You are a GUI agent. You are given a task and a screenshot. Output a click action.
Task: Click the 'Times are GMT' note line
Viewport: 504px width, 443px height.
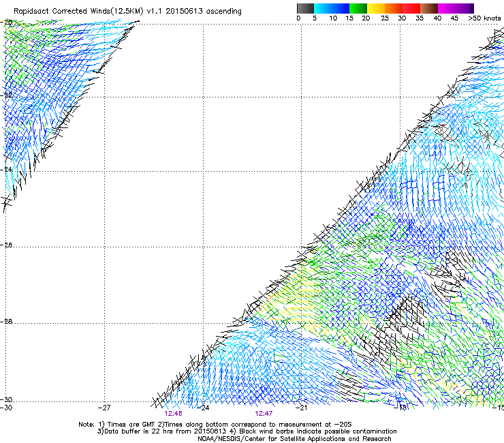point(215,425)
